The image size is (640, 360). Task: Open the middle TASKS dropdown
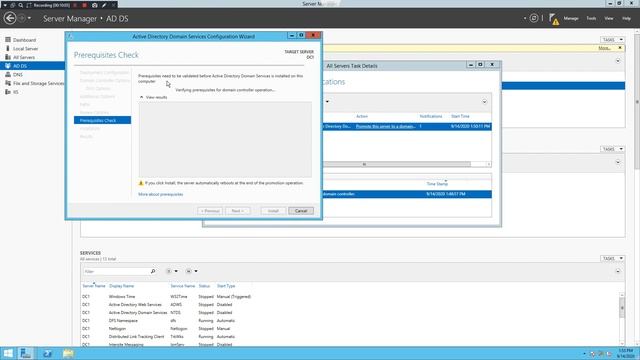click(x=612, y=149)
